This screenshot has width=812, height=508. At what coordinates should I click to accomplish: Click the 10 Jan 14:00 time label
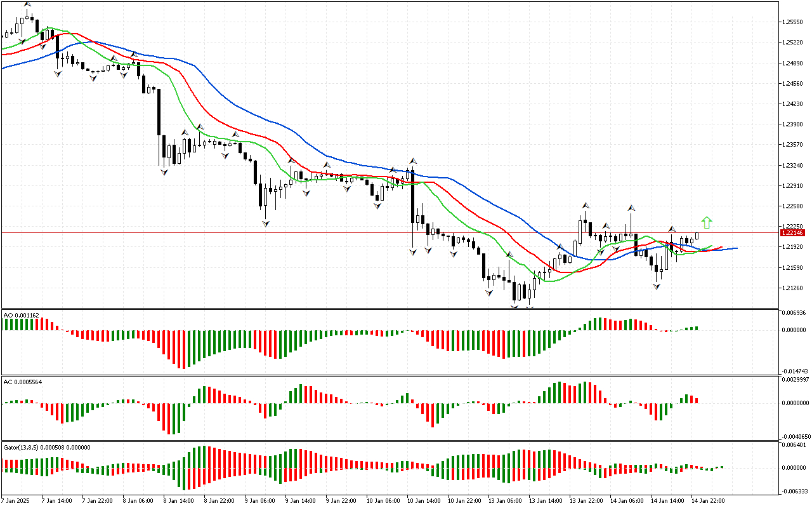424,500
